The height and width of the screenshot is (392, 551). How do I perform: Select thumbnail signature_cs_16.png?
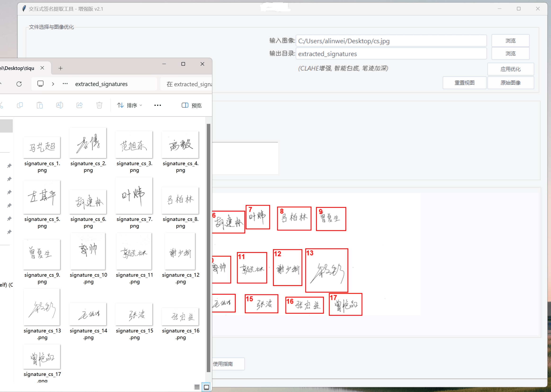(180, 316)
